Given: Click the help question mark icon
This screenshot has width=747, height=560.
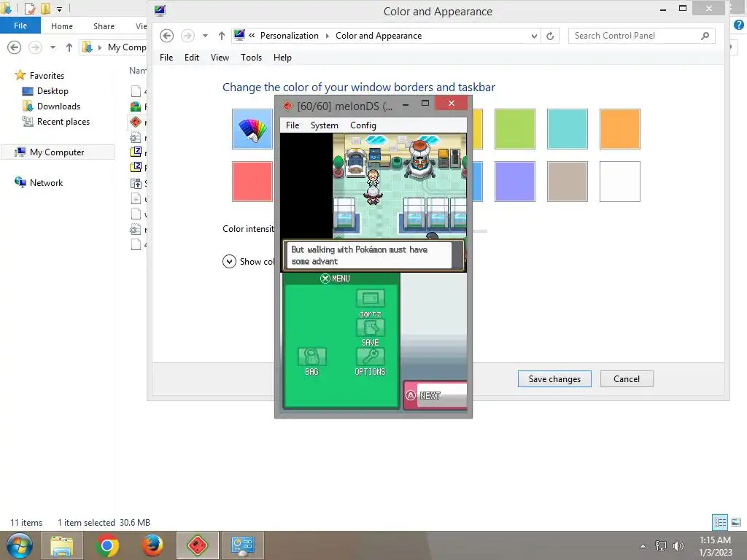Looking at the screenshot, I should coord(739,25).
